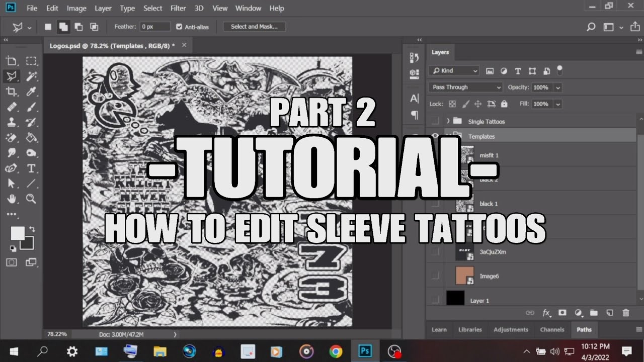Open the Paragraph panel icon
Image resolution: width=644 pixels, height=362 pixels.
(415, 115)
